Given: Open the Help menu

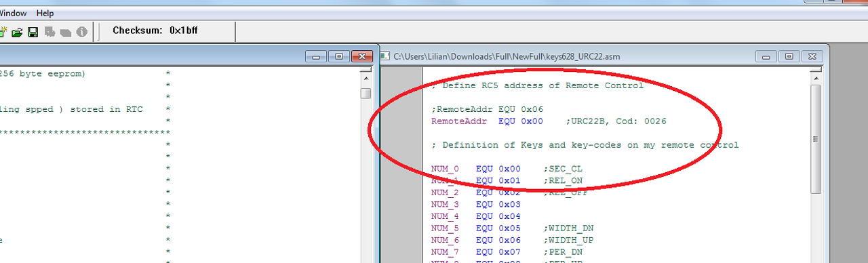Looking at the screenshot, I should pos(45,13).
